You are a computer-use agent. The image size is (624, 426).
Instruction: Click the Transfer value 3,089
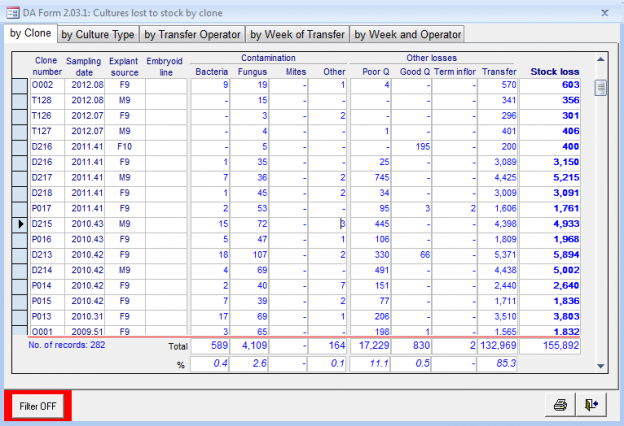(498, 162)
